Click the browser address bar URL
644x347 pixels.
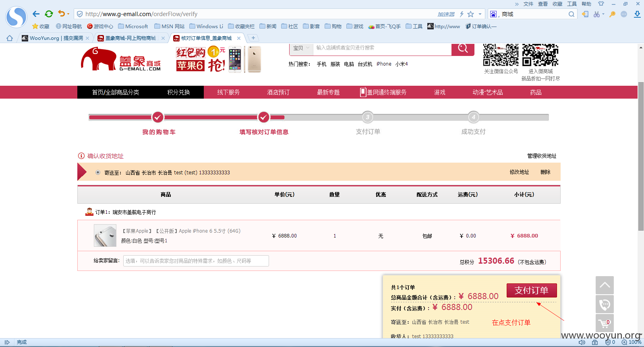tap(141, 14)
